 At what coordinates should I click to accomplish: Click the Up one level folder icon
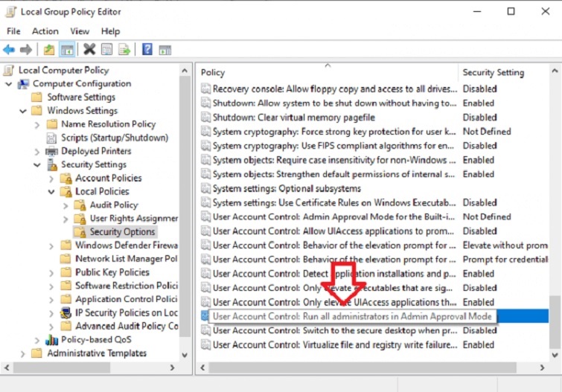(48, 50)
